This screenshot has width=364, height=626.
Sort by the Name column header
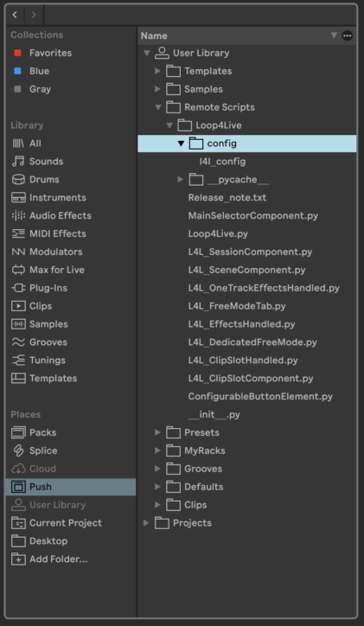[154, 35]
